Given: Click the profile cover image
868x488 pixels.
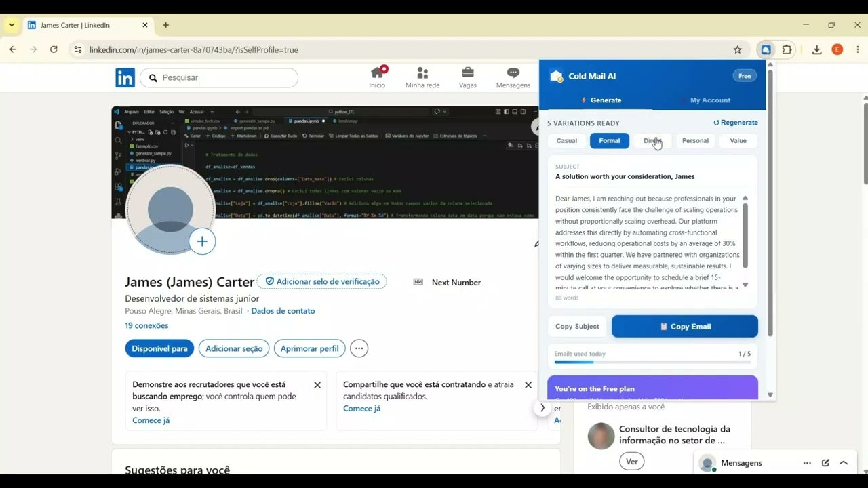Looking at the screenshot, I should pyautogui.click(x=325, y=162).
